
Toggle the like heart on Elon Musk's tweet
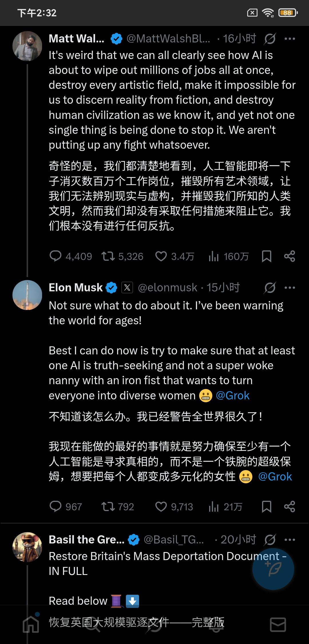(161, 506)
